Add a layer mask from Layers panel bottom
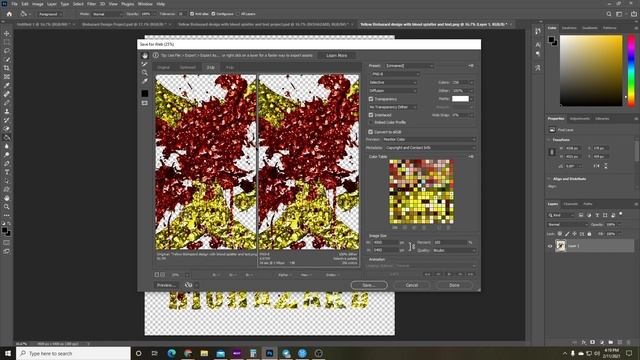The width and height of the screenshot is (640, 360). coord(592,342)
